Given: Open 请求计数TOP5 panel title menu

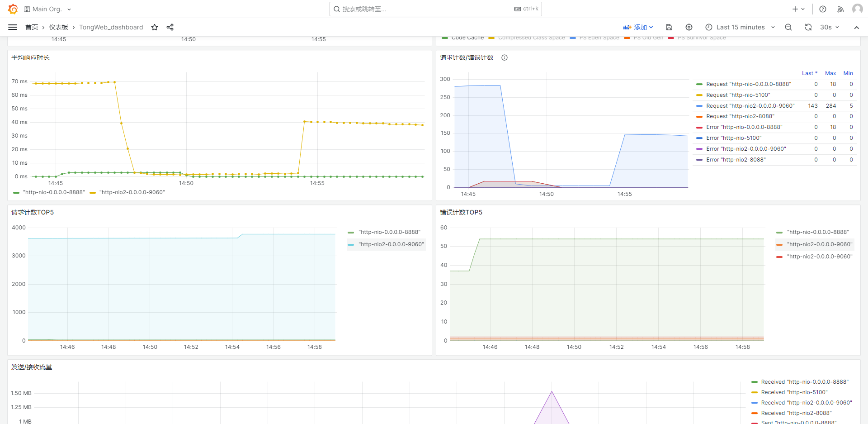Looking at the screenshot, I should click(x=33, y=212).
